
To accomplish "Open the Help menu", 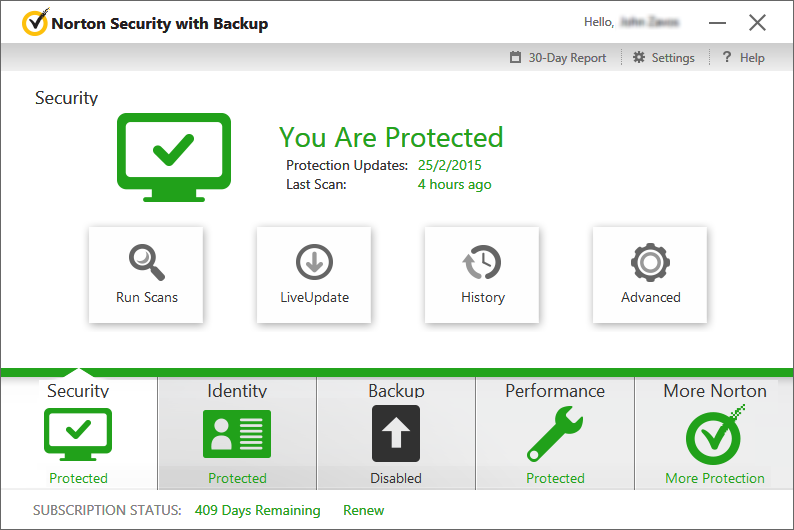I will (743, 58).
